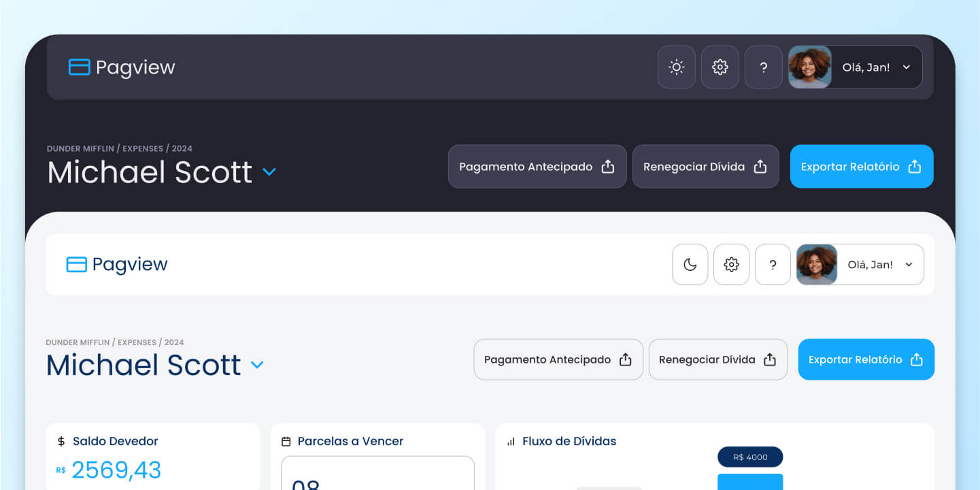Click the dollar icon beside Saldo Devedor

pyautogui.click(x=61, y=442)
